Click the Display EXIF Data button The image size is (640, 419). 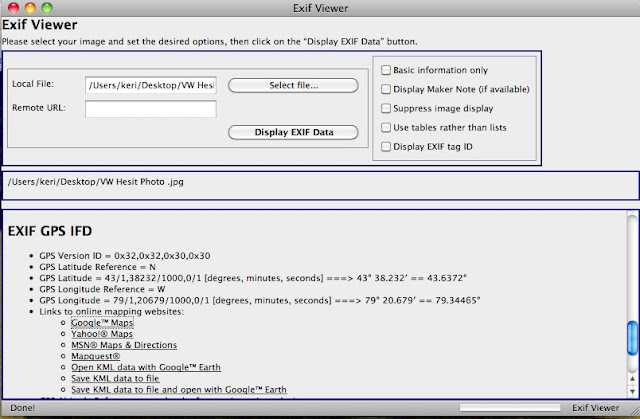(293, 132)
